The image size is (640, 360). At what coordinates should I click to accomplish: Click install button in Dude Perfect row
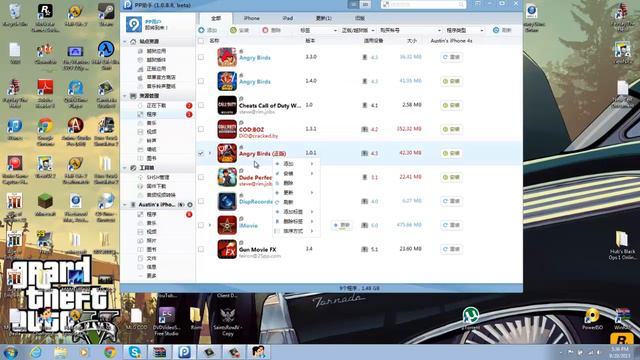(x=451, y=177)
